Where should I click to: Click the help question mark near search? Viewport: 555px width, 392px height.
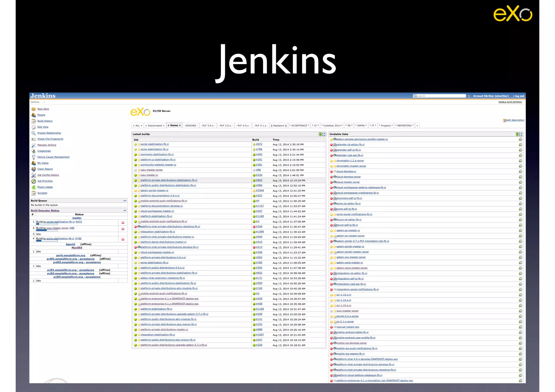pos(468,96)
